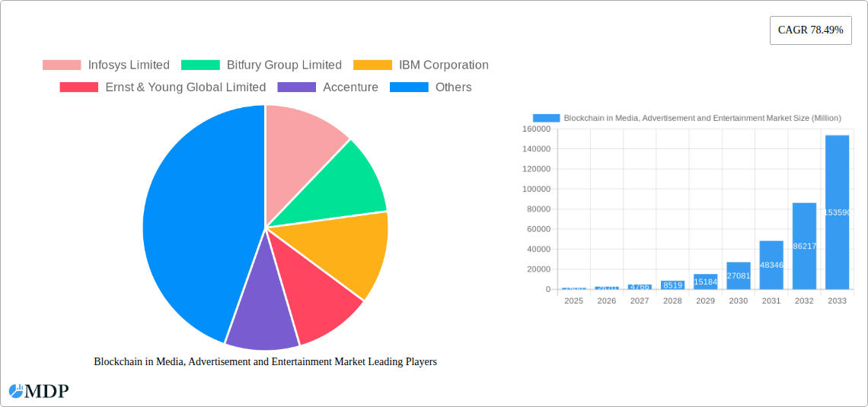Viewport: 868px width, 407px height.
Task: Click the Others legend color swatch
Action: 409,87
